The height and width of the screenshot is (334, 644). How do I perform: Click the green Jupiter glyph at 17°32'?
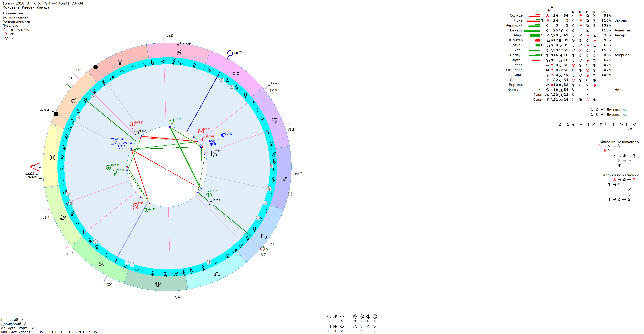[x=209, y=193]
